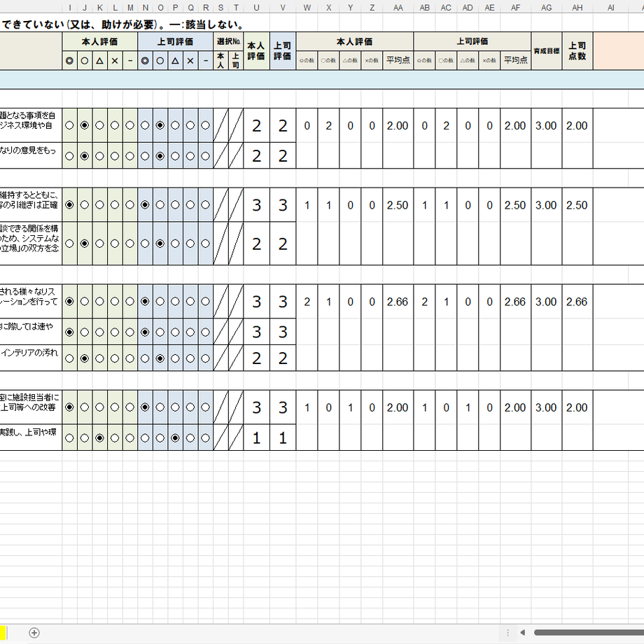This screenshot has height=644, width=644.
Task: Click the 選択No. header cell
Action: tap(228, 41)
